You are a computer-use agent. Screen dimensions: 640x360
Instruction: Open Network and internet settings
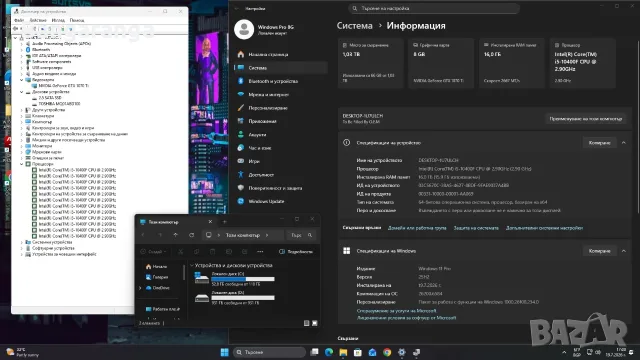click(268, 95)
